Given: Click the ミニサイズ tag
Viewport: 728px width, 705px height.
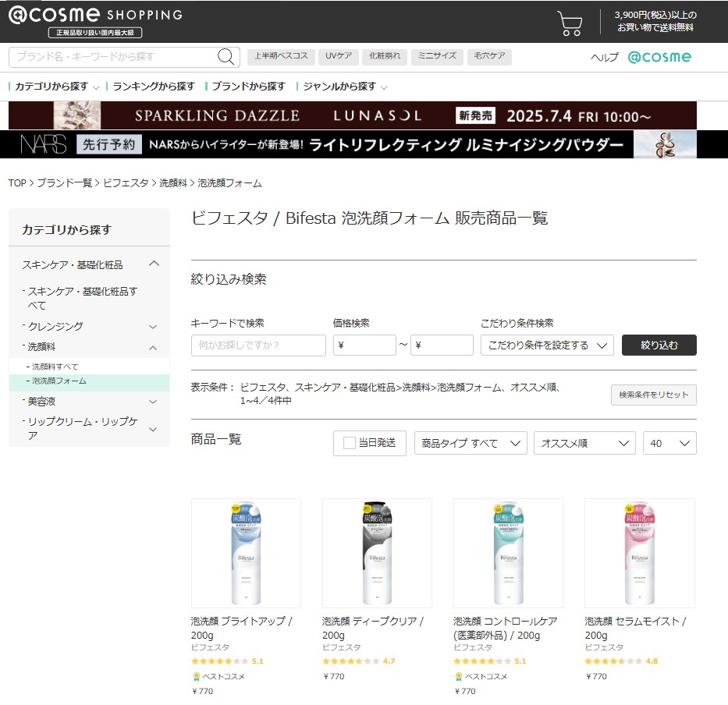Looking at the screenshot, I should tap(437, 57).
